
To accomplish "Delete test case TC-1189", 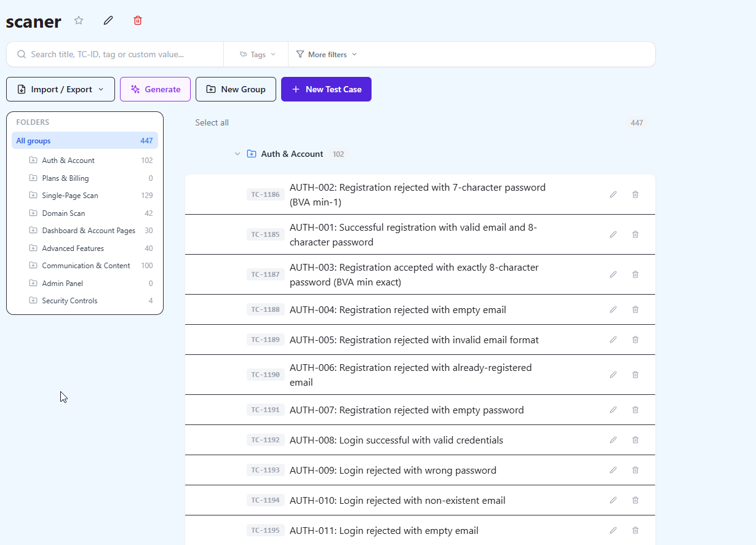I will click(x=635, y=340).
